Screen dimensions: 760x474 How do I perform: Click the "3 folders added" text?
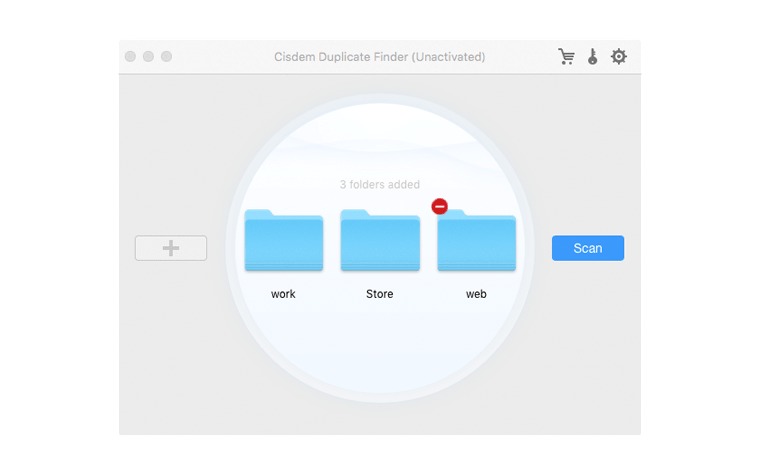click(379, 184)
